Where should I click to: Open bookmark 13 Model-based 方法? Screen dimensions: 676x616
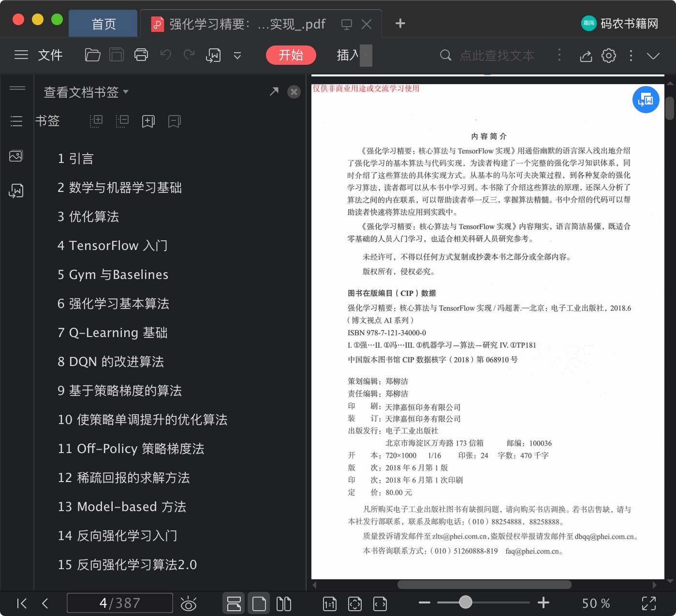click(x=122, y=507)
